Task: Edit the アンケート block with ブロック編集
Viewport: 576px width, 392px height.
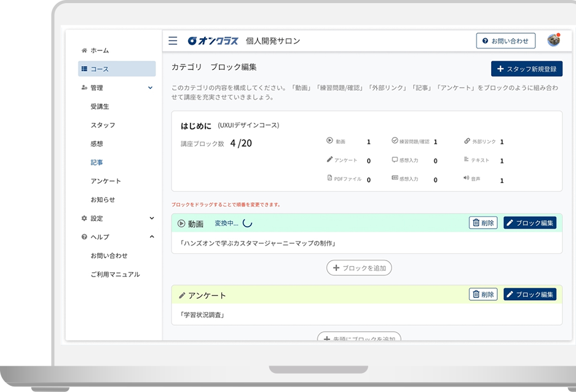Action: (x=530, y=294)
